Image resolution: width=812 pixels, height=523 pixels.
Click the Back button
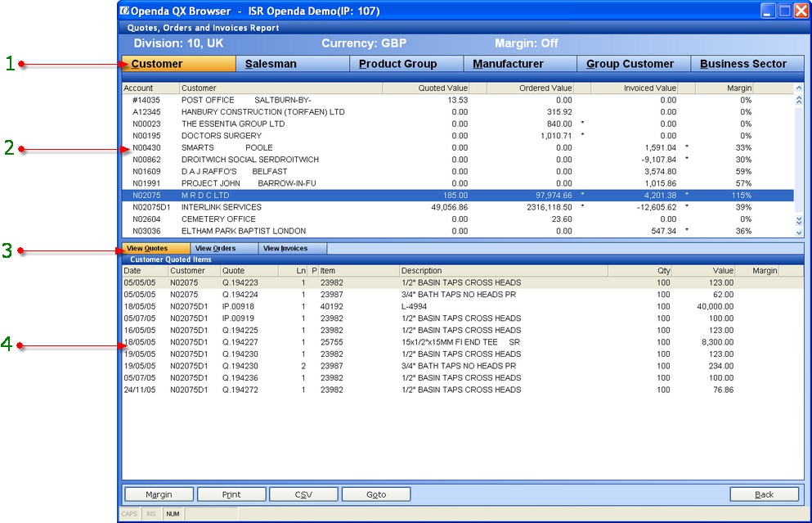pyautogui.click(x=765, y=494)
